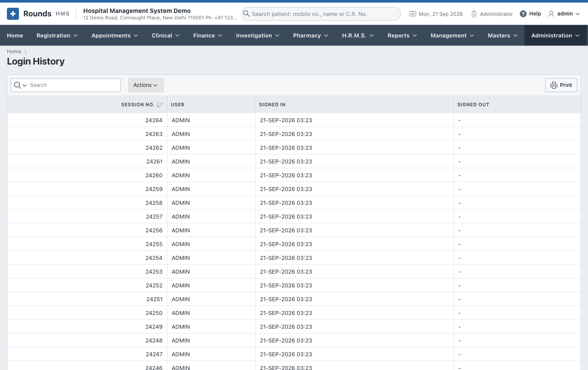The height and width of the screenshot is (370, 588).
Task: Click the hospital address line text
Action: [x=160, y=18]
